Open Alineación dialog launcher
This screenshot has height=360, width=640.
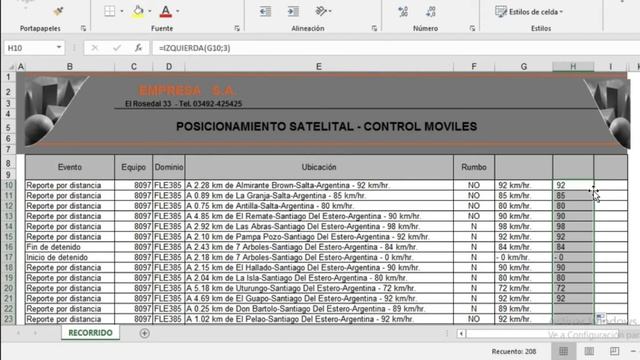coord(374,28)
